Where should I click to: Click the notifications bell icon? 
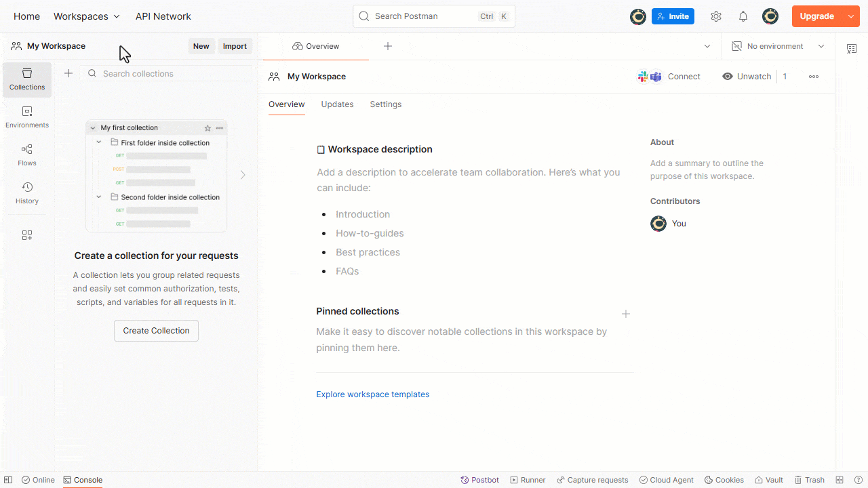click(743, 16)
